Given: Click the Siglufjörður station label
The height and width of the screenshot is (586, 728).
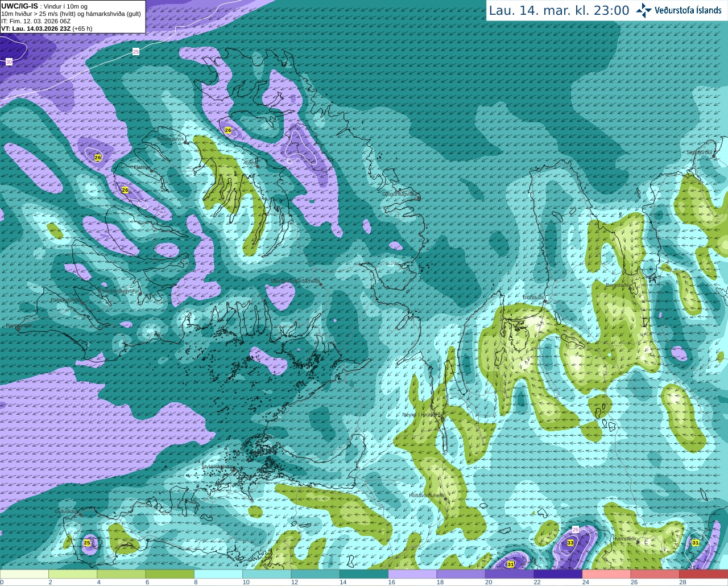Looking at the screenshot, I should pos(701,152).
